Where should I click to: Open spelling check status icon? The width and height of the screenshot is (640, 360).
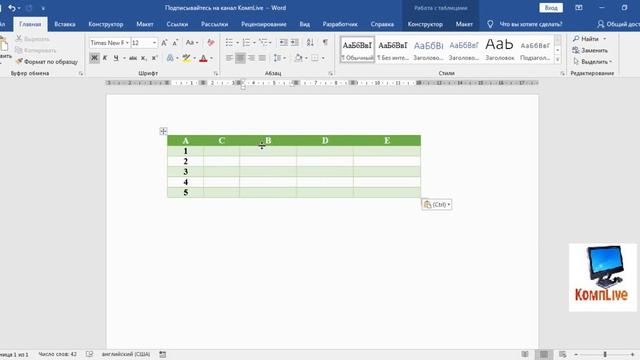pos(89,354)
